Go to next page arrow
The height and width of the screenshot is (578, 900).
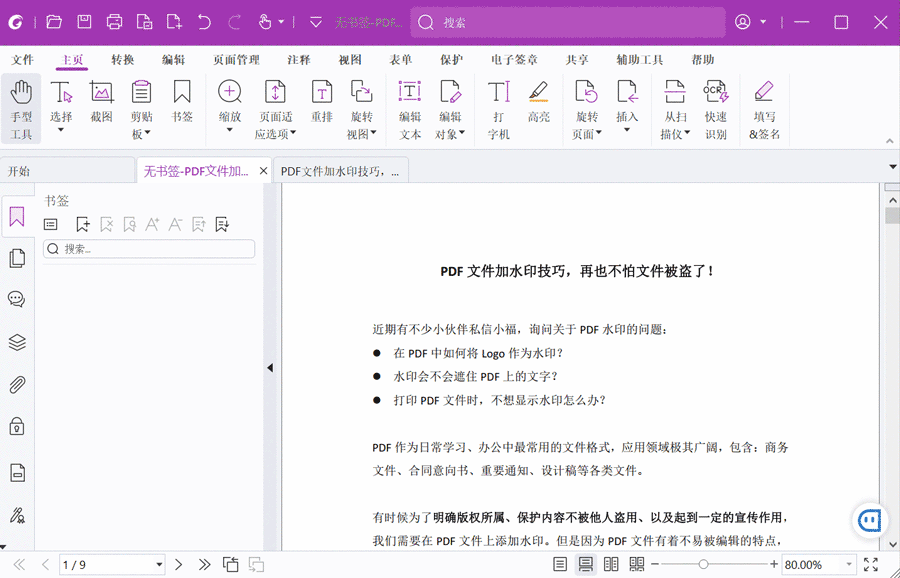[x=179, y=564]
